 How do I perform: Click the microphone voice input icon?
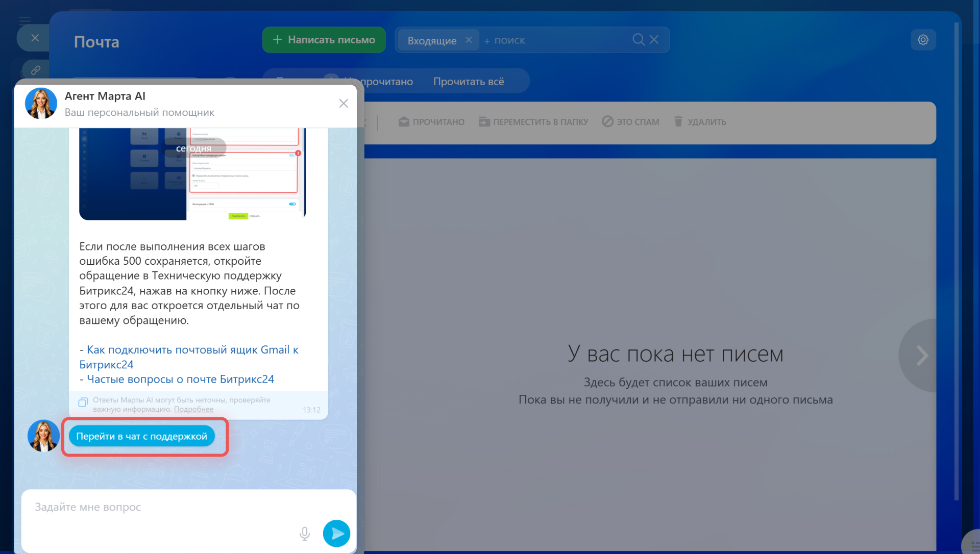(x=304, y=534)
